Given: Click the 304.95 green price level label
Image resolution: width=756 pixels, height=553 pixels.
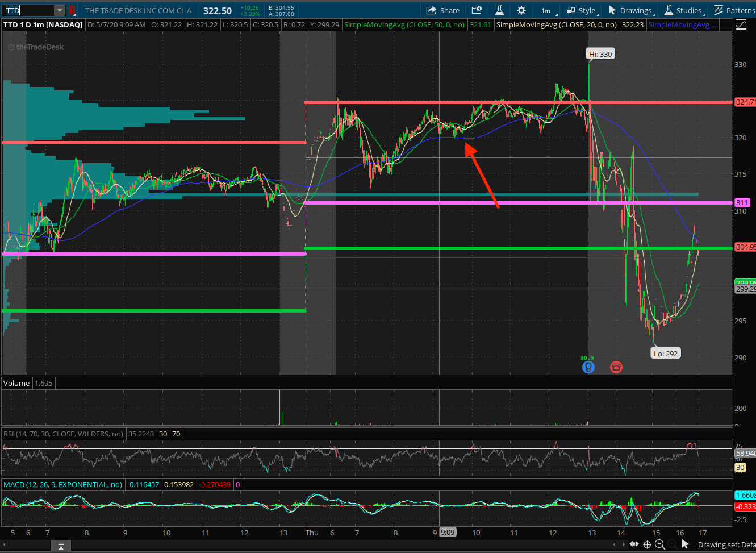Looking at the screenshot, I should click(x=745, y=247).
